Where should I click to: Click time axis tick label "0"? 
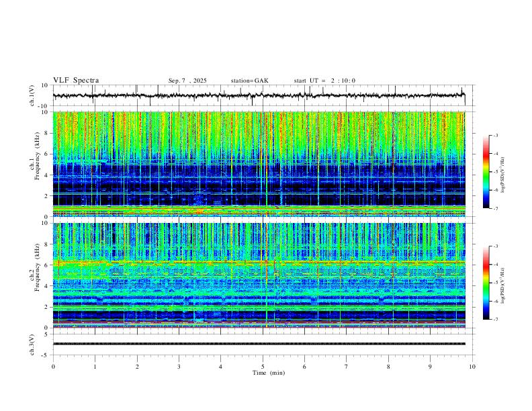point(53,367)
